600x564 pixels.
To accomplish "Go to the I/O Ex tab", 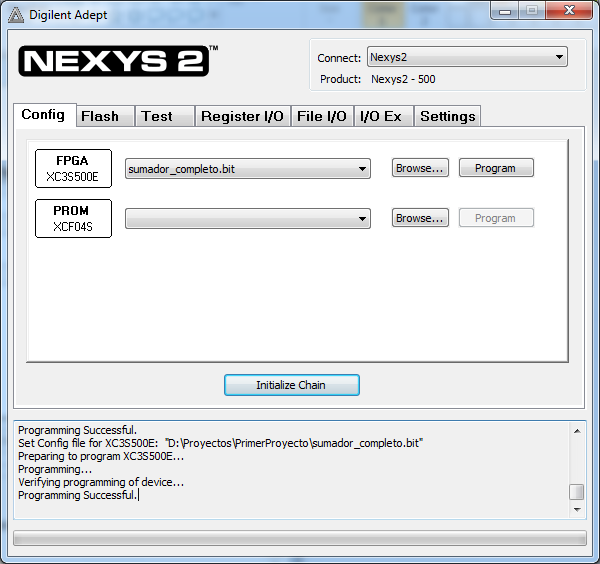I will (384, 116).
